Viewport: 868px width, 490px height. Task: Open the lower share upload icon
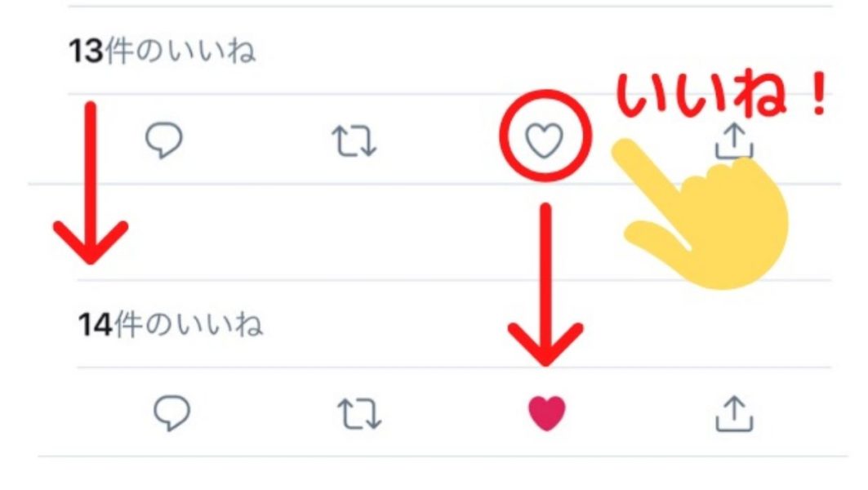[734, 413]
